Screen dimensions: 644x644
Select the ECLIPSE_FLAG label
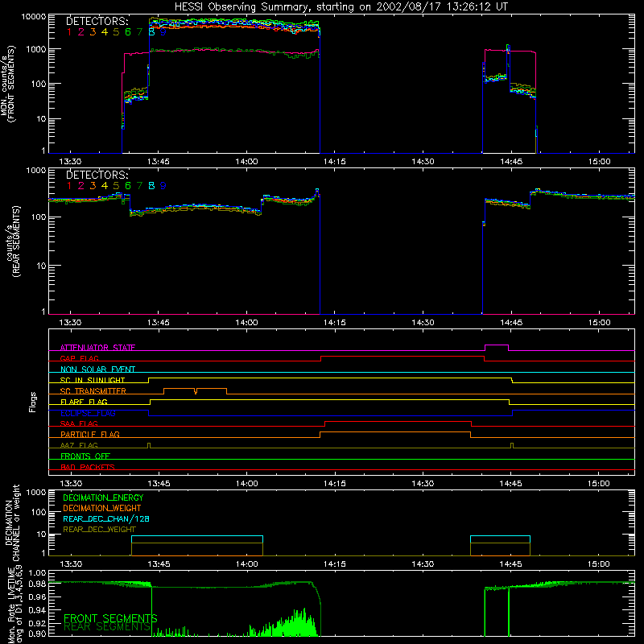pyautogui.click(x=88, y=413)
